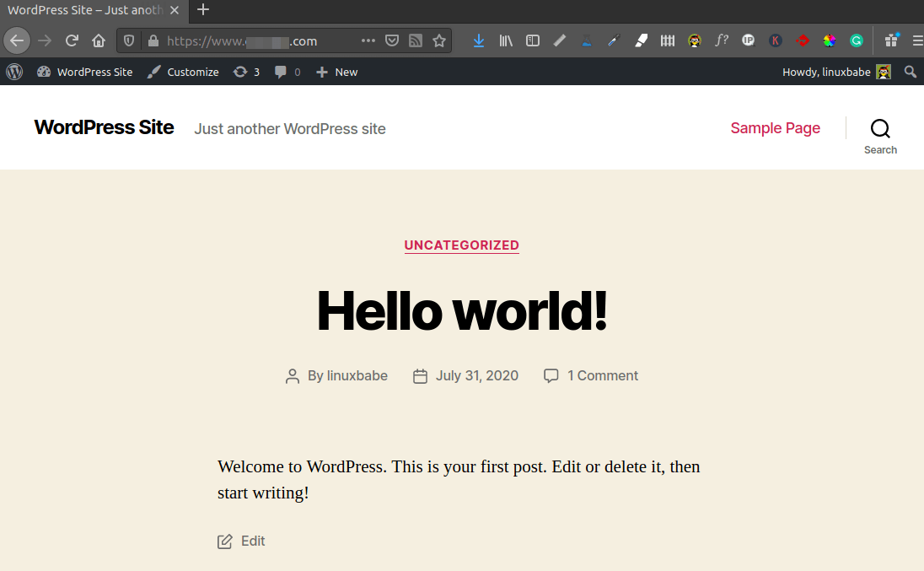This screenshot has height=571, width=924.
Task: Click the URL address bar
Action: (253, 40)
